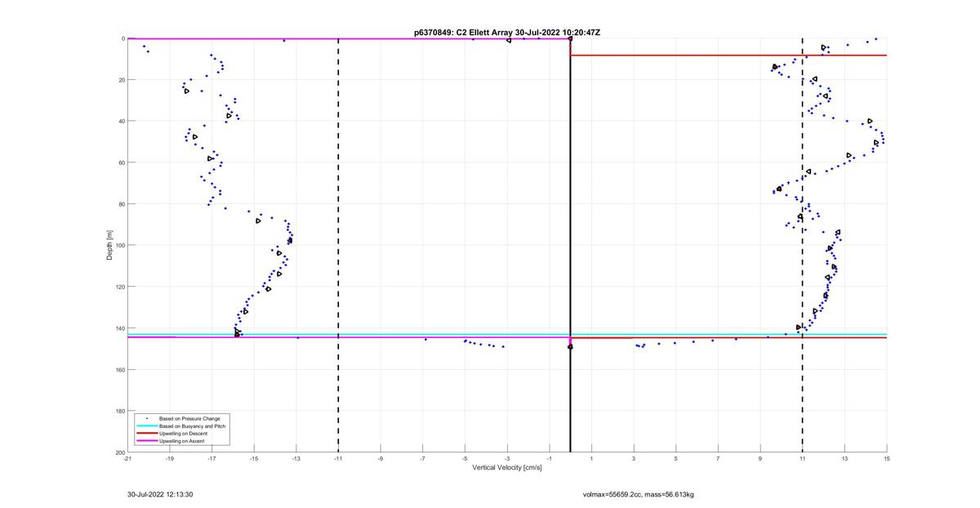The height and width of the screenshot is (508, 980).
Task: Click the y-axis tick label '140'
Action: tap(119, 328)
